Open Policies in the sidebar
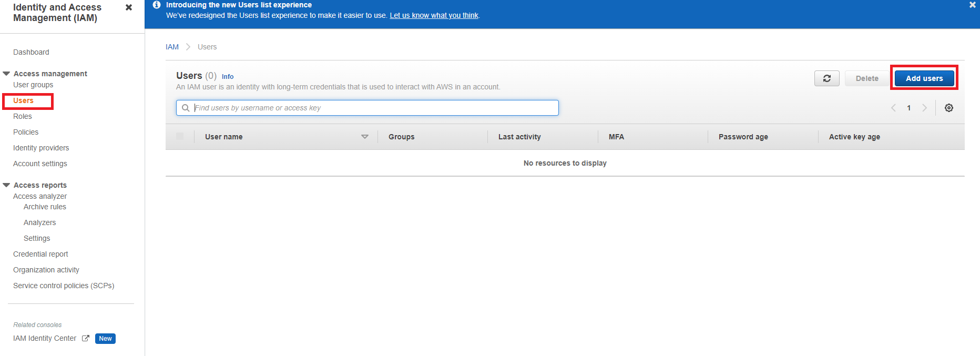 pos(26,132)
